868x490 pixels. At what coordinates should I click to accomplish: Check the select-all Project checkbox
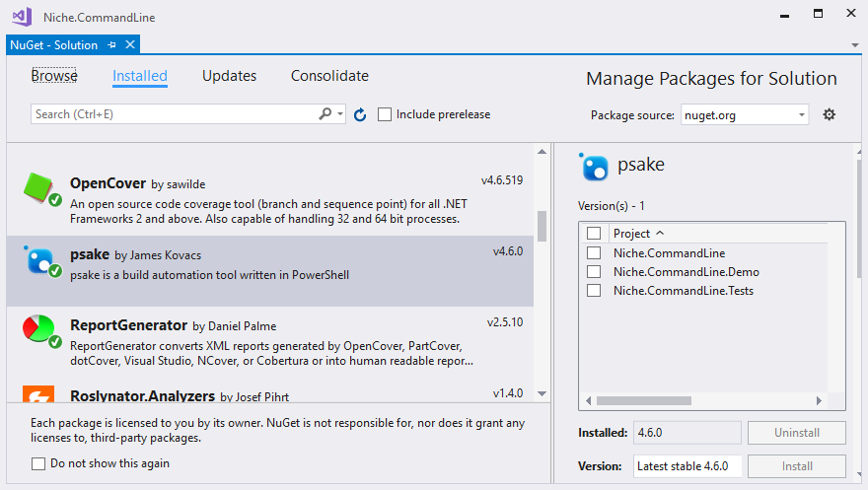pyautogui.click(x=594, y=234)
